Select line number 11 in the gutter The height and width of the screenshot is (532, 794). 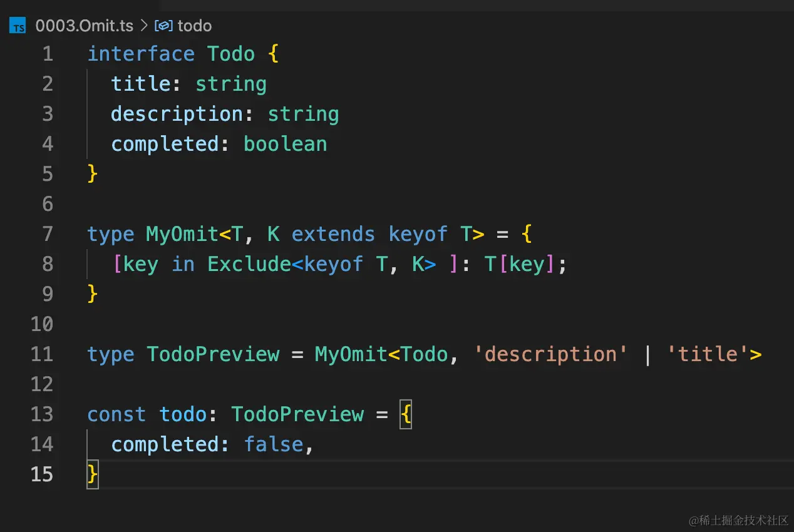point(42,354)
